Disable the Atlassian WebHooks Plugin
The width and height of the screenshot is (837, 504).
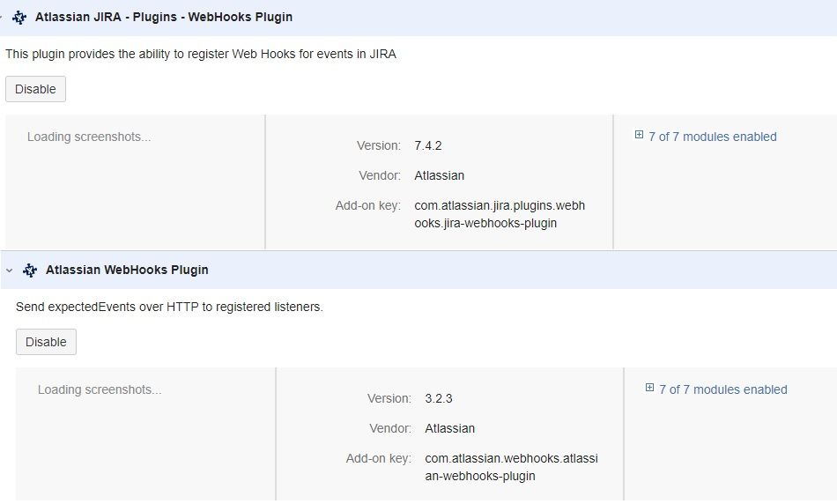(46, 342)
